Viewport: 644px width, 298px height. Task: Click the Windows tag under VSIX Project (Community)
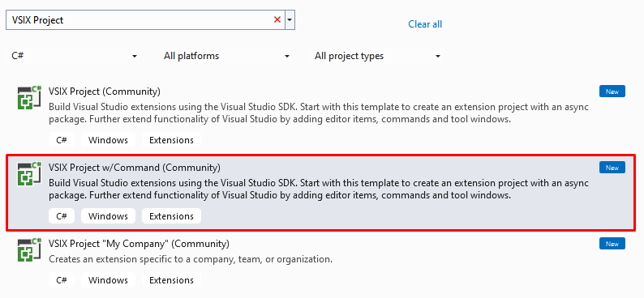108,140
